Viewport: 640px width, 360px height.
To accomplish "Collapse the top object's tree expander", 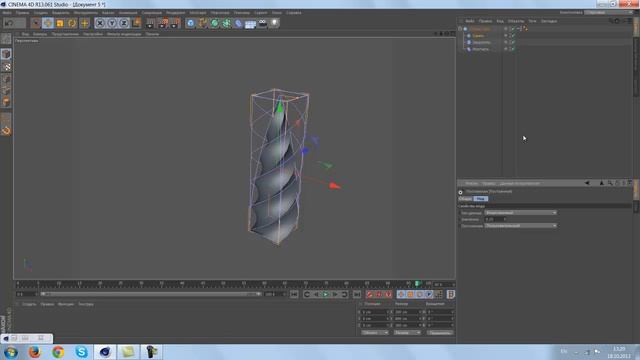I will [x=460, y=29].
